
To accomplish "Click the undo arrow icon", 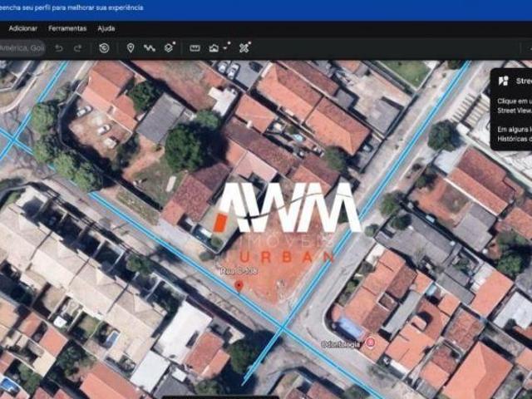I will [x=59, y=48].
